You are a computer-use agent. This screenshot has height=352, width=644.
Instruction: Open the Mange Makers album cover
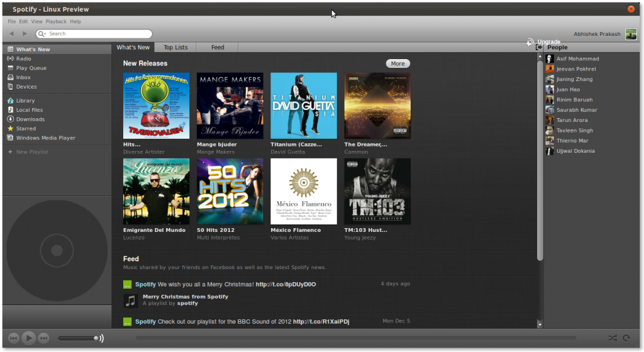coord(230,106)
